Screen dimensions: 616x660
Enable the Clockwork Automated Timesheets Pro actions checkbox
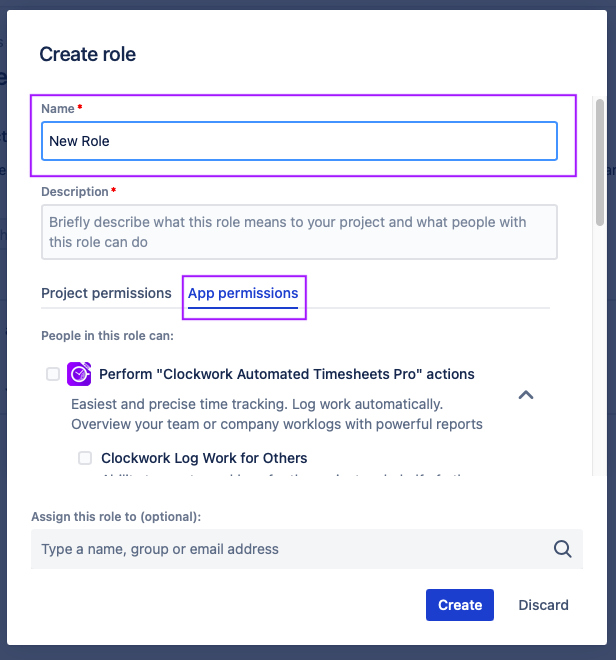tap(53, 374)
